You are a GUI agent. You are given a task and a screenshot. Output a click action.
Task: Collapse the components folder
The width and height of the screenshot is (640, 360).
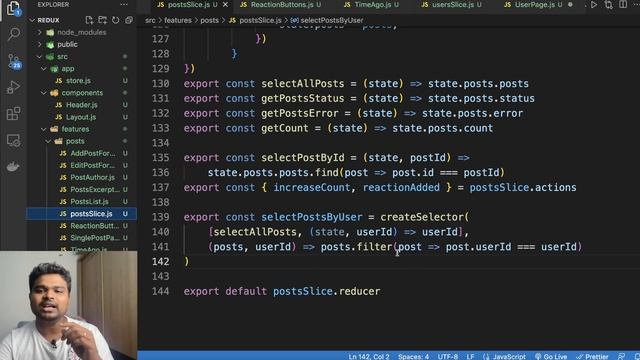pyautogui.click(x=44, y=93)
